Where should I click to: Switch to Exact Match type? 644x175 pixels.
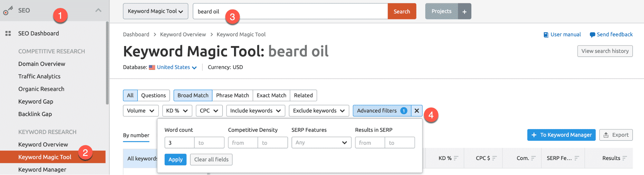click(x=271, y=96)
